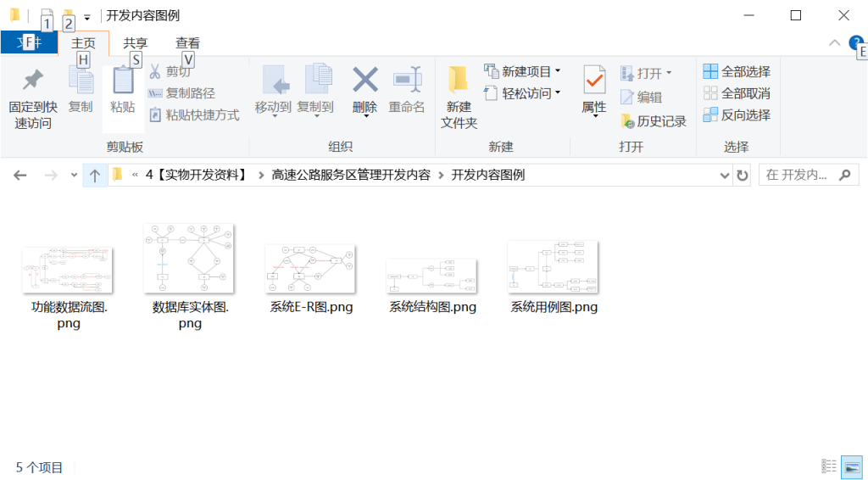Click the quick access Properties icon

(47, 14)
